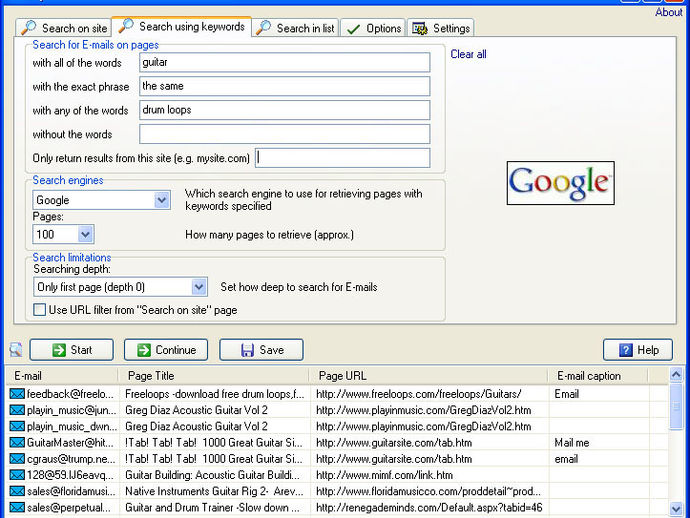Click the results list scroll up arrow
Screen dimensions: 690x518
pyautogui.click(x=676, y=375)
